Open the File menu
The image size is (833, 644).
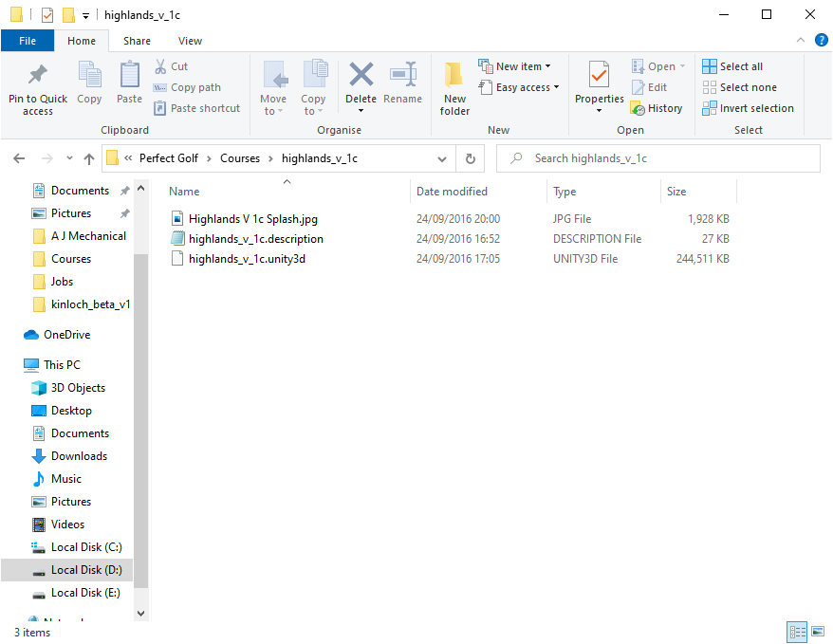[x=28, y=41]
